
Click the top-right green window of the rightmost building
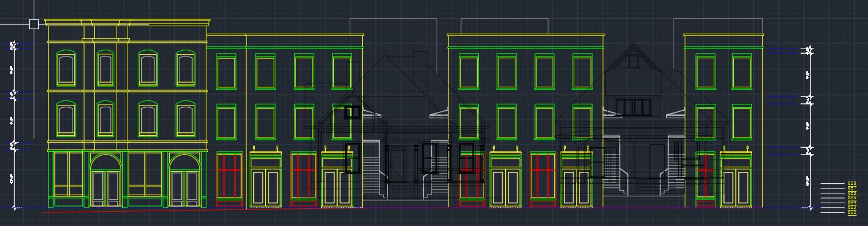[x=742, y=72]
